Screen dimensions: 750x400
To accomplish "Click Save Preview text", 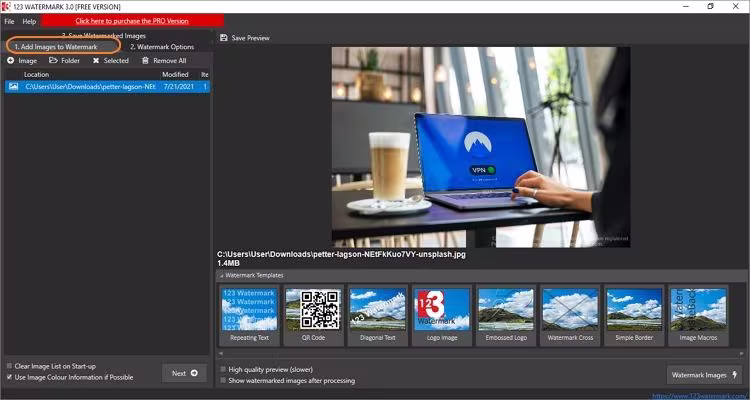I will pyautogui.click(x=251, y=38).
